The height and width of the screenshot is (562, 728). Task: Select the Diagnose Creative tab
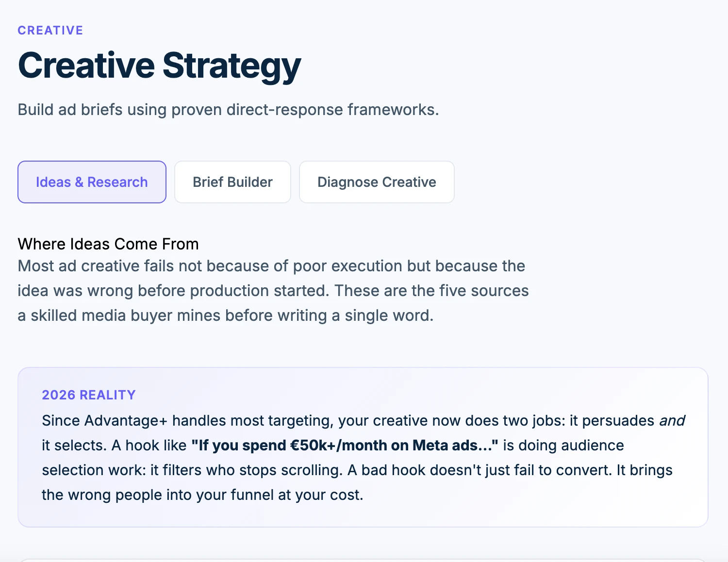[377, 182]
